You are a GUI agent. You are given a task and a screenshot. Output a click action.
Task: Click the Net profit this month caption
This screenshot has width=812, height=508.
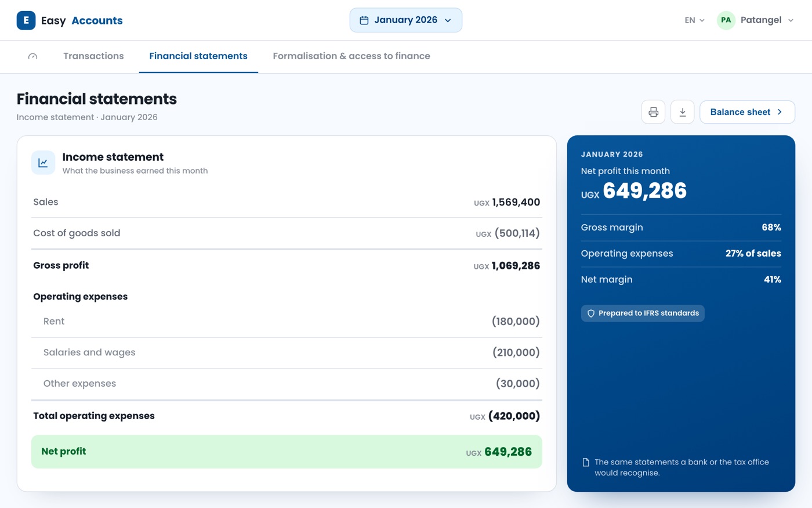click(x=625, y=171)
